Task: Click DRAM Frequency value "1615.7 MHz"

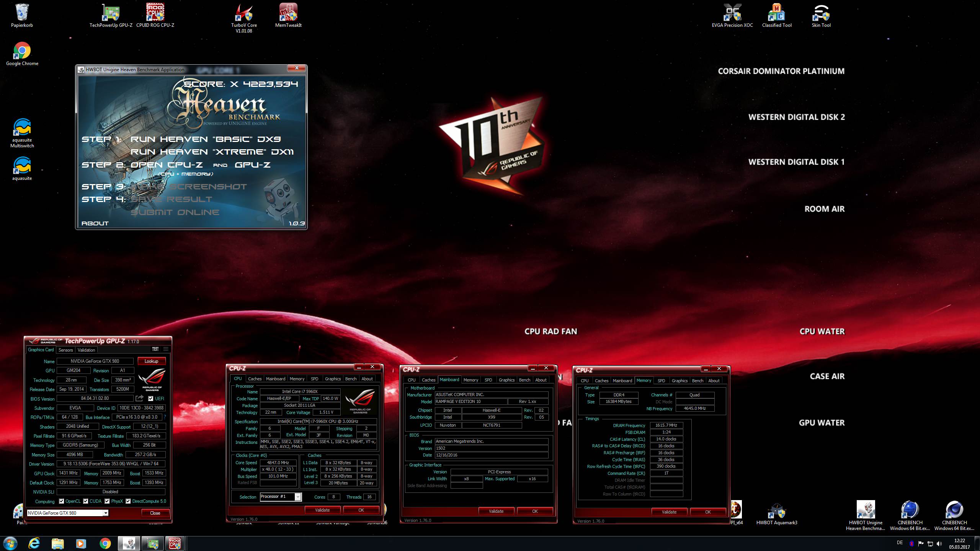Action: [x=666, y=425]
